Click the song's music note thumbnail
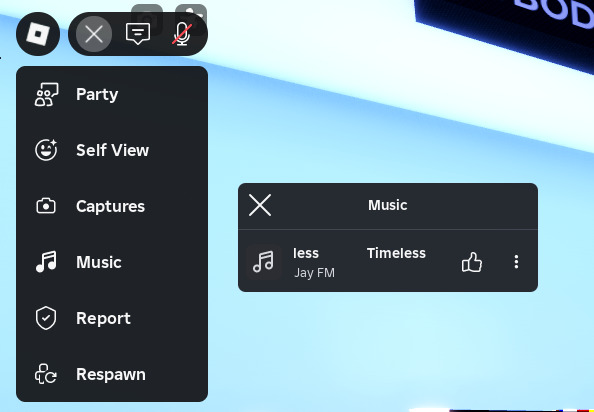Image resolution: width=594 pixels, height=412 pixels. coord(264,262)
